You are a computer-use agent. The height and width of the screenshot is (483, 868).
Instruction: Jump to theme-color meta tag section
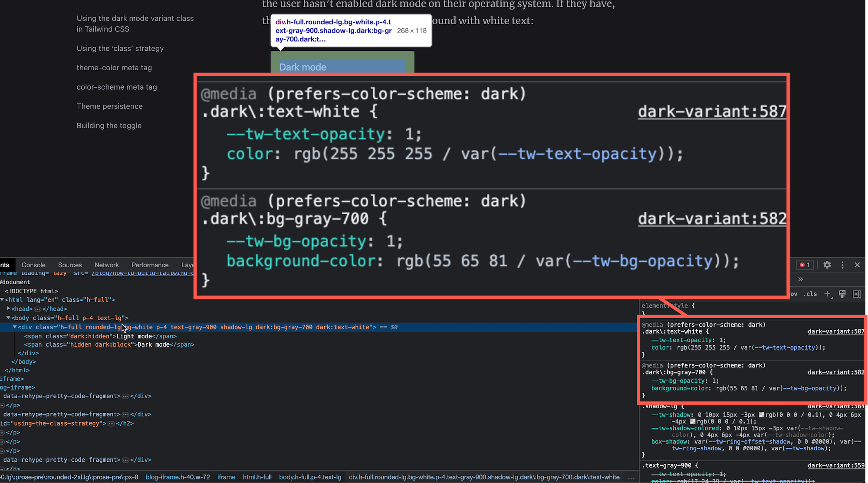[114, 68]
